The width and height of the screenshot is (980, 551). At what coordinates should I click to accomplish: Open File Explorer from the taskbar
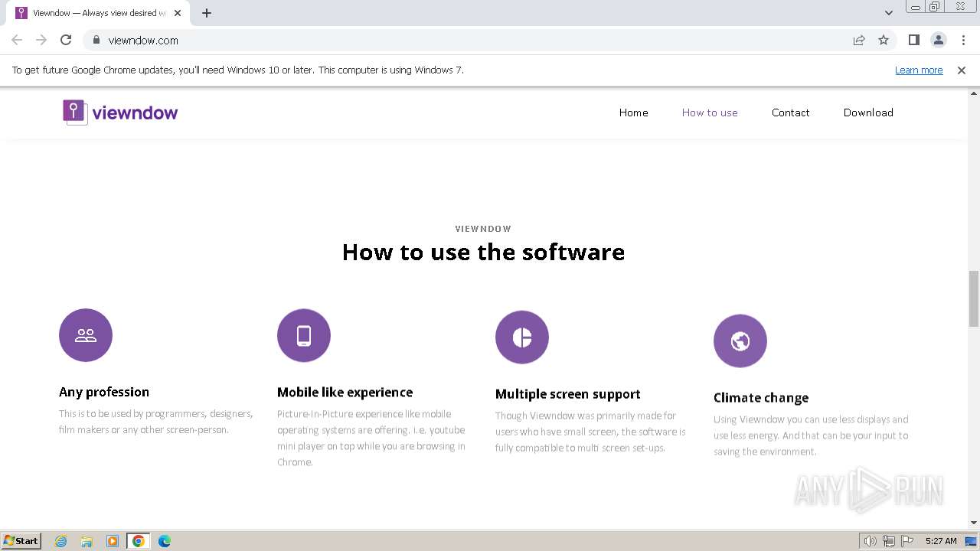point(87,541)
